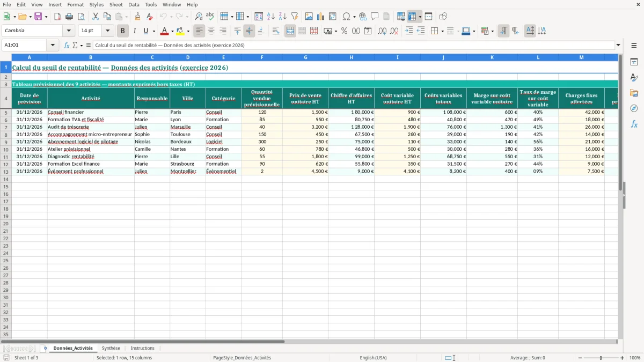Click the Clear Direct Formatting icon
This screenshot has height=362, width=644.
point(150,17)
